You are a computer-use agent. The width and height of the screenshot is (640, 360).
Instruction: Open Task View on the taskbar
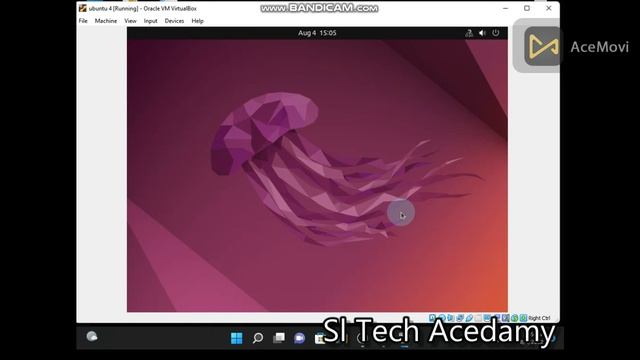coord(279,338)
